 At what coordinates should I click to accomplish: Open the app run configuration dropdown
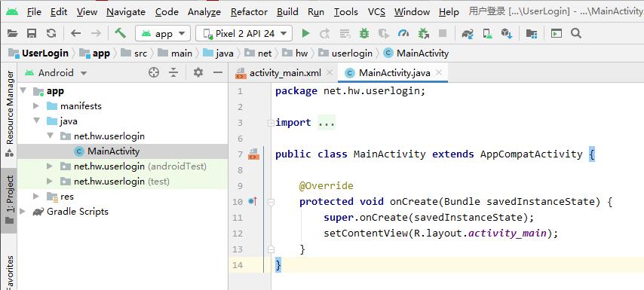click(163, 34)
